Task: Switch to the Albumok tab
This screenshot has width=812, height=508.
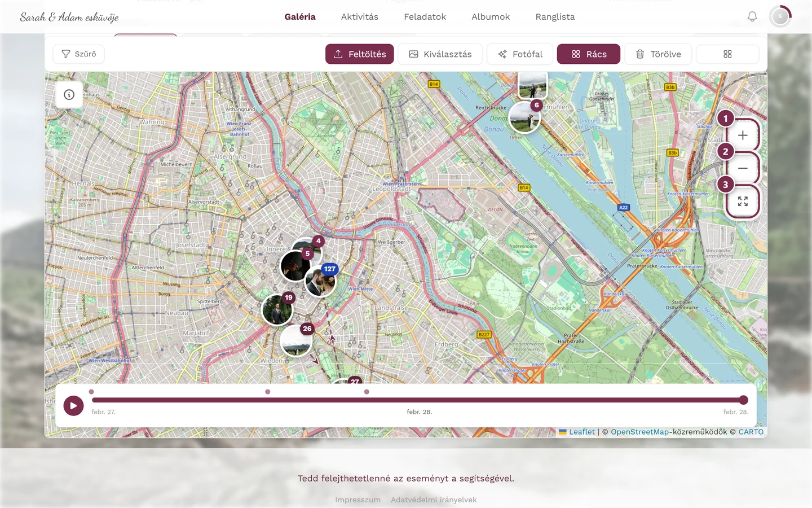Action: [x=491, y=17]
